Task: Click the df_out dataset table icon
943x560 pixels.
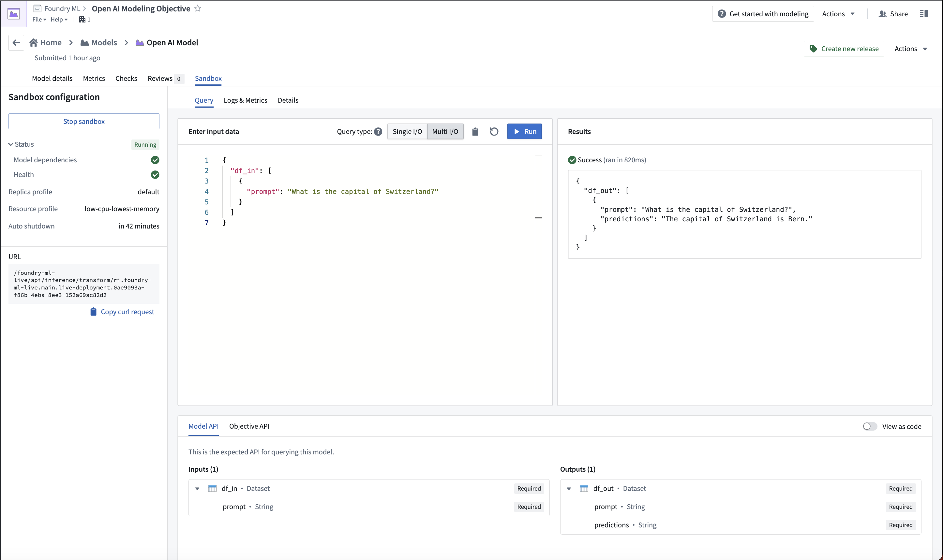Action: coord(584,489)
